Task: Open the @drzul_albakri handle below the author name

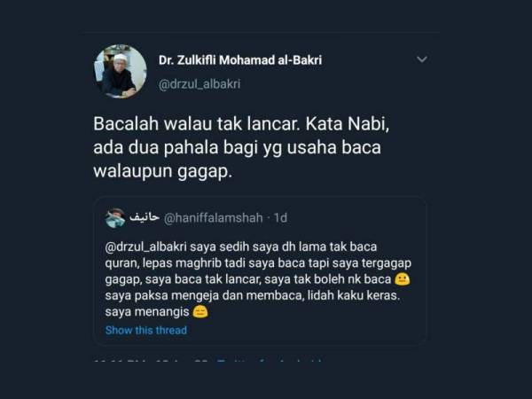Action: coord(199,84)
